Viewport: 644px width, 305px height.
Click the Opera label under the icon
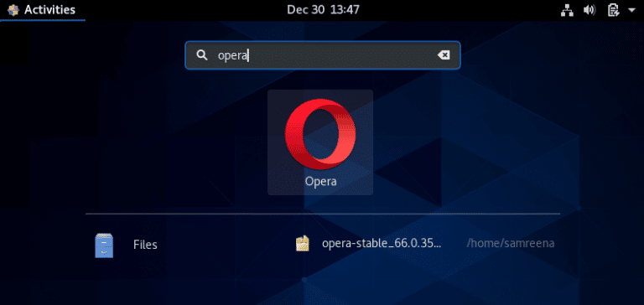click(321, 181)
